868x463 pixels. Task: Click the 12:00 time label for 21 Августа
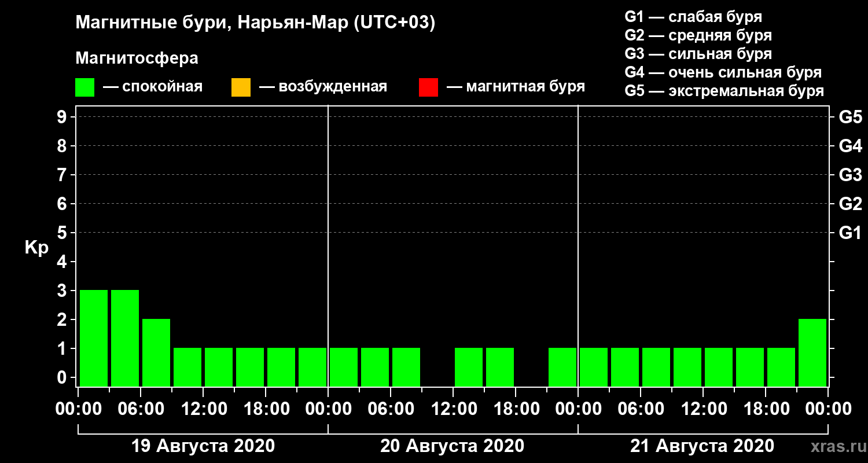pyautogui.click(x=703, y=409)
